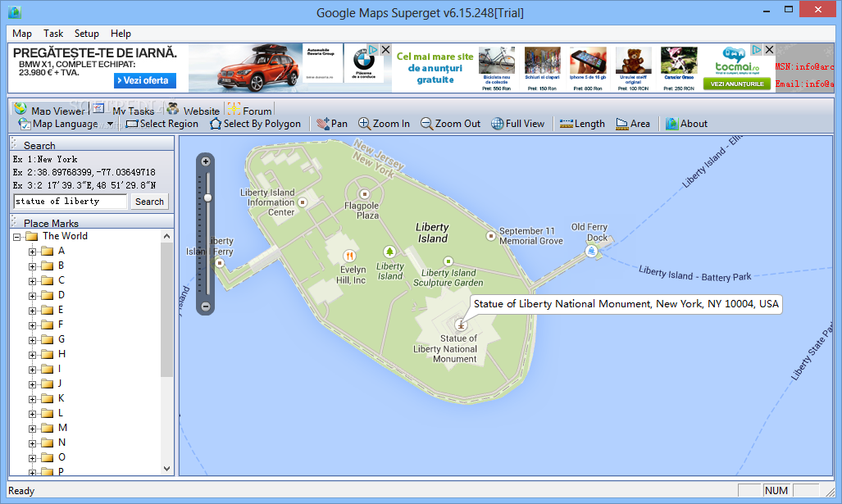Open the Map Viewer tab
The height and width of the screenshot is (504, 842).
click(x=50, y=110)
